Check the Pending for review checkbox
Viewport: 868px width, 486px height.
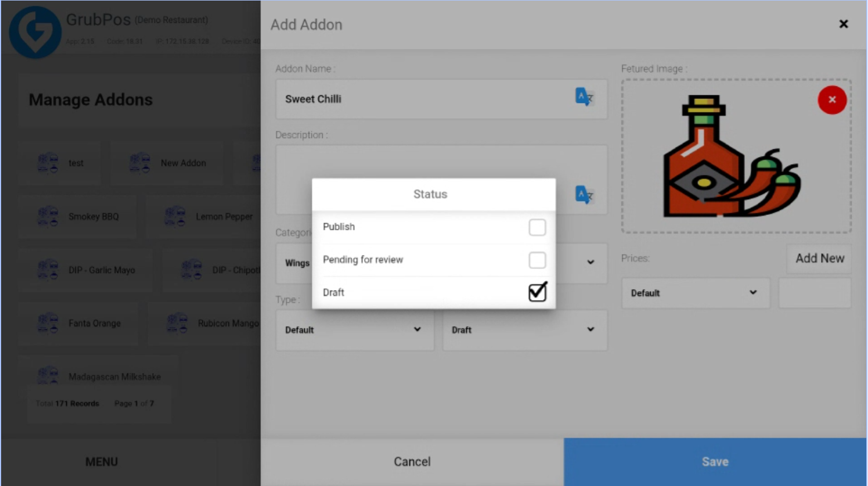pyautogui.click(x=537, y=260)
